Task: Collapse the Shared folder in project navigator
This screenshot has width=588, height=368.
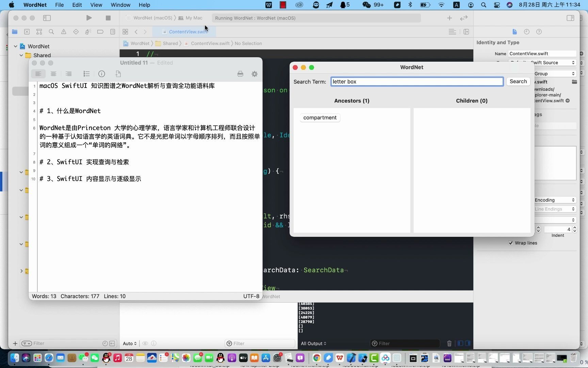Action: point(21,55)
